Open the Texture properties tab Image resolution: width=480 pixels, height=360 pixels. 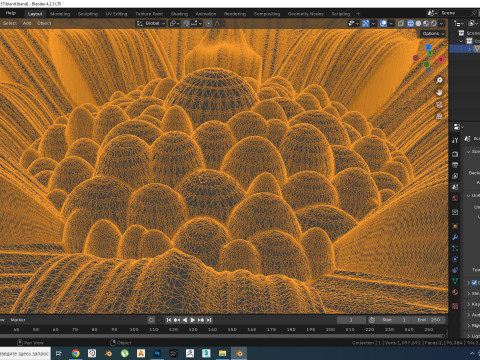click(x=455, y=306)
